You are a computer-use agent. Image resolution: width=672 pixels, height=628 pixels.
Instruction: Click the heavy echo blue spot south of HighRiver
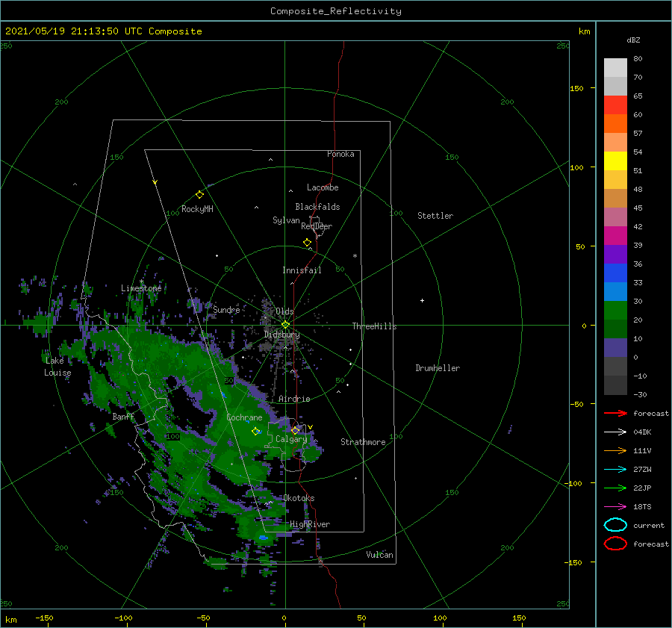263,537
